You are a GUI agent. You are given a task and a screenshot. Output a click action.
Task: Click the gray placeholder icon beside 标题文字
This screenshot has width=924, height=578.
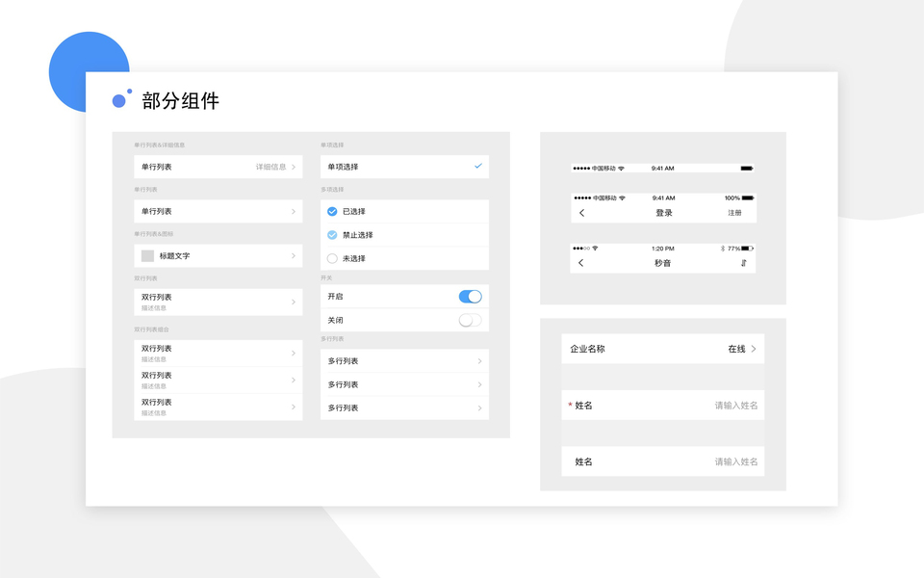(x=148, y=256)
